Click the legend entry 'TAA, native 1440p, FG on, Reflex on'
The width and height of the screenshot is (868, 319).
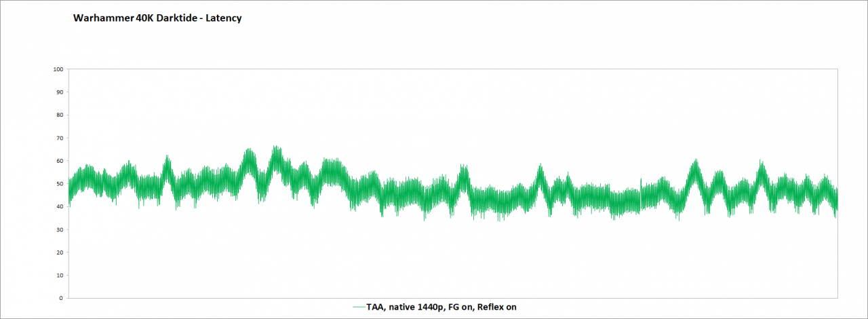click(435, 307)
